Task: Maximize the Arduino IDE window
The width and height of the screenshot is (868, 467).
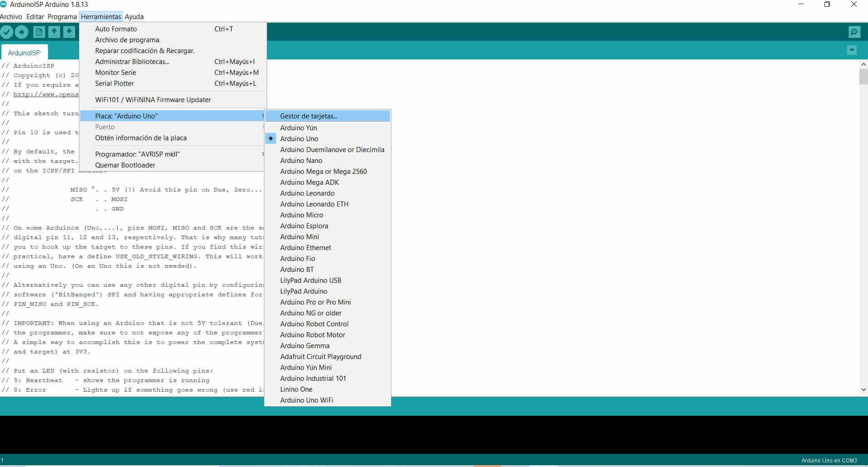Action: [827, 5]
